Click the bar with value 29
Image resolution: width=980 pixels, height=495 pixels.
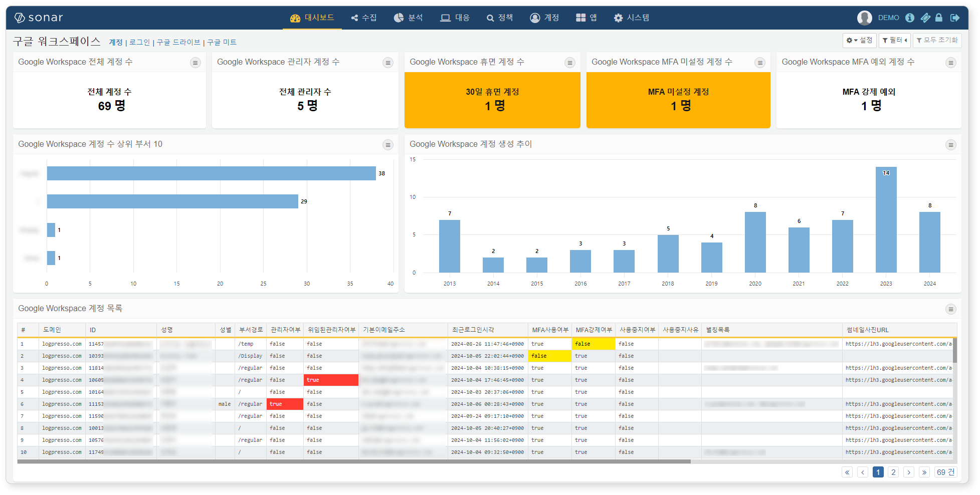point(172,201)
